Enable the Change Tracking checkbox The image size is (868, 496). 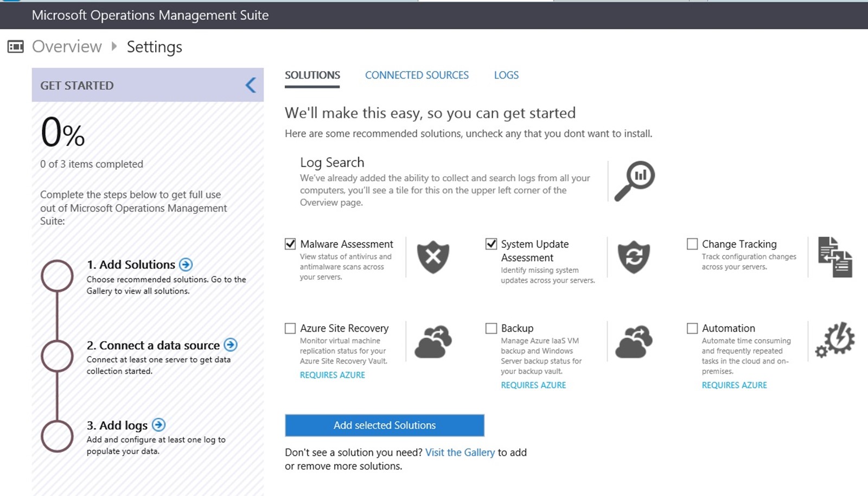(x=692, y=244)
